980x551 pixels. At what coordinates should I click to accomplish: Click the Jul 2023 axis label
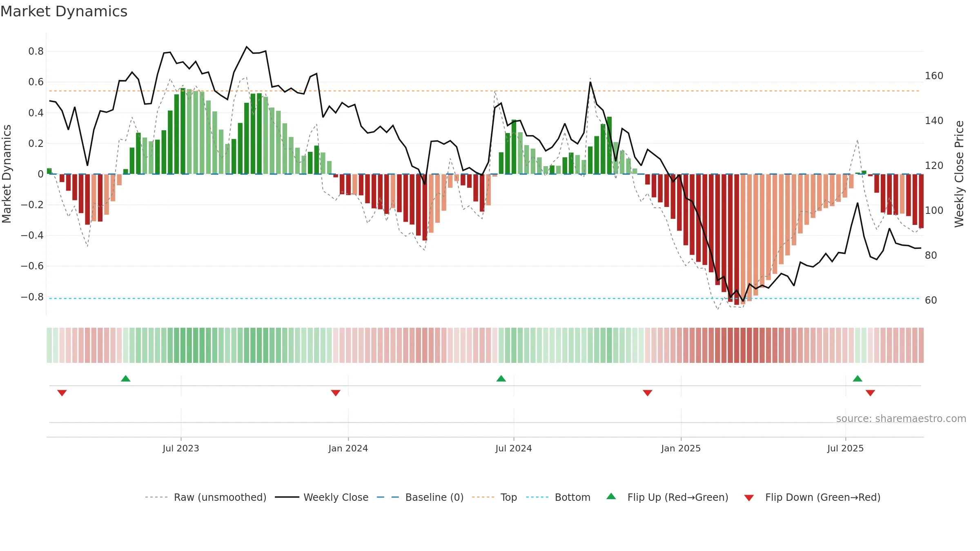(x=181, y=448)
